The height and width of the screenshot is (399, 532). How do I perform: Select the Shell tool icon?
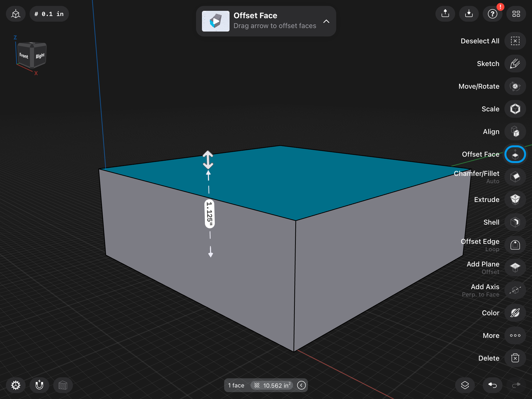point(515,222)
